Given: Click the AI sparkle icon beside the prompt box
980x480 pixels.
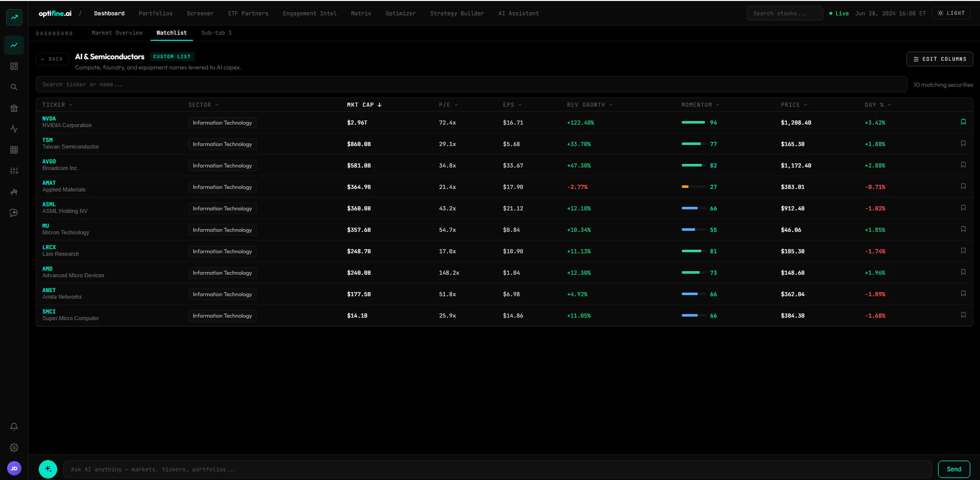Looking at the screenshot, I should [x=48, y=469].
